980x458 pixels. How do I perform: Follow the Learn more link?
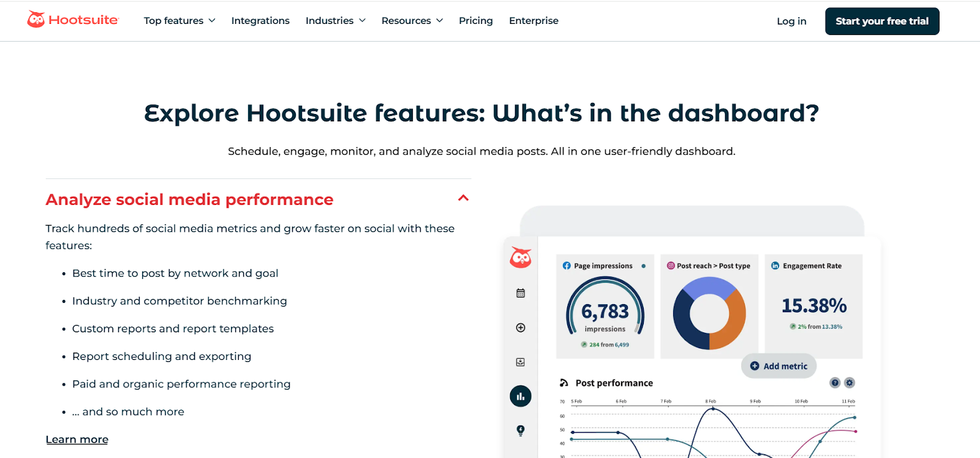(x=77, y=440)
